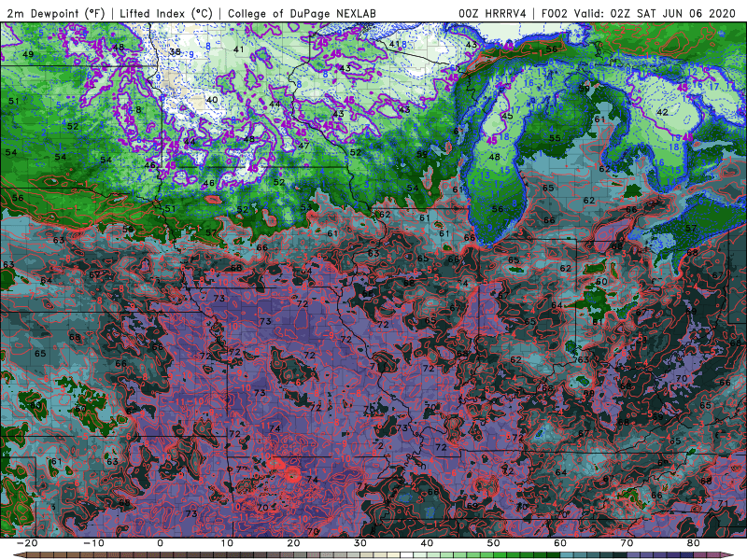This screenshot has width=747, height=560.
Task: Click the 0 label on the color scale
Action: pos(160,543)
